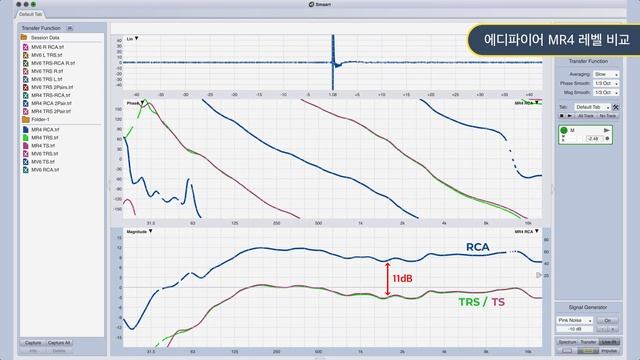Open the Session Data folder
Screen dimensions: 640x360
tap(24, 37)
